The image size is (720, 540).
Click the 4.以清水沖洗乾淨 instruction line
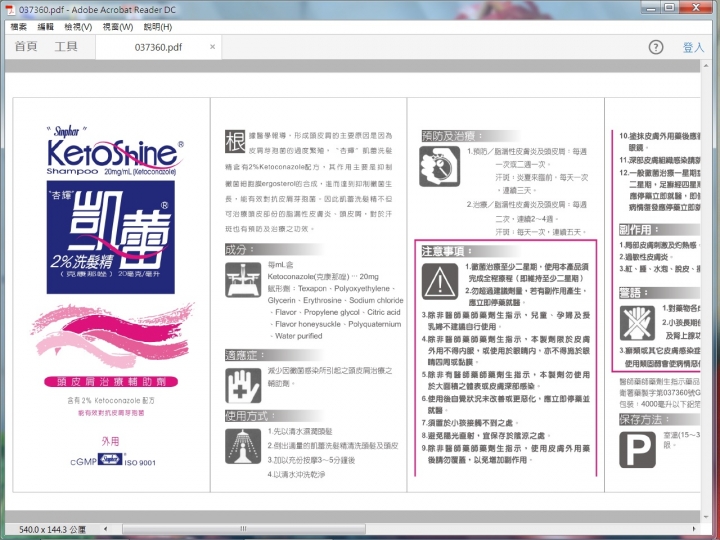point(296,474)
